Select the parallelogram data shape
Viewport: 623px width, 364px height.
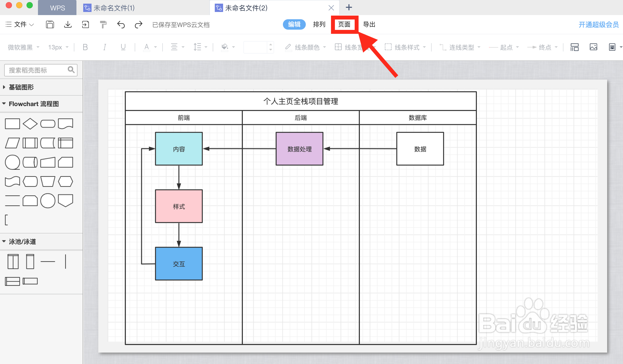click(12, 143)
